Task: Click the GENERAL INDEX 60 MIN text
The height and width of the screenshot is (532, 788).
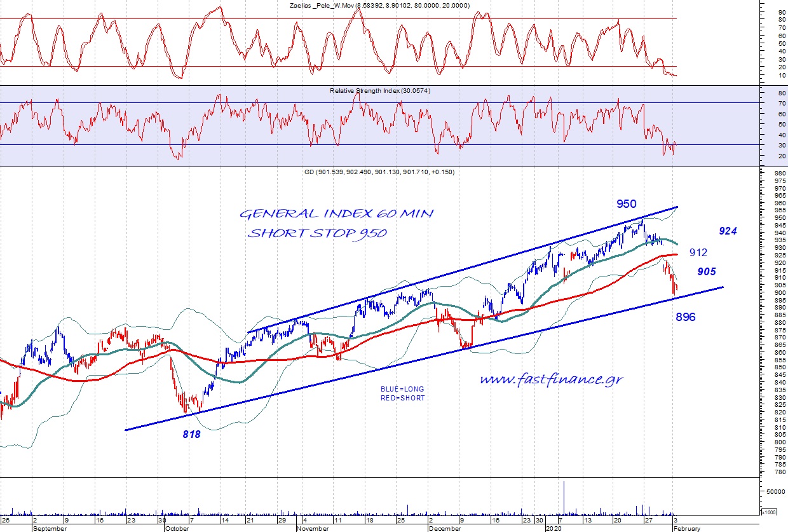Action: pyautogui.click(x=336, y=214)
